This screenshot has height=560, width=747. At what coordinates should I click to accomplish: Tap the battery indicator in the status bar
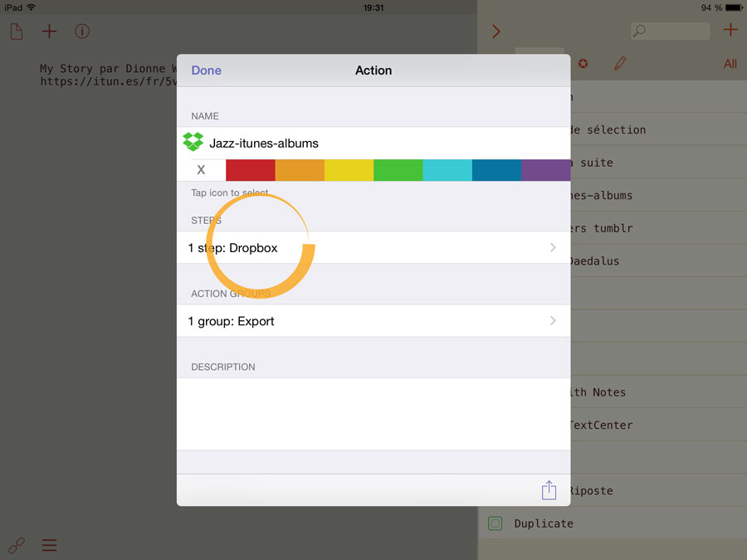(734, 7)
